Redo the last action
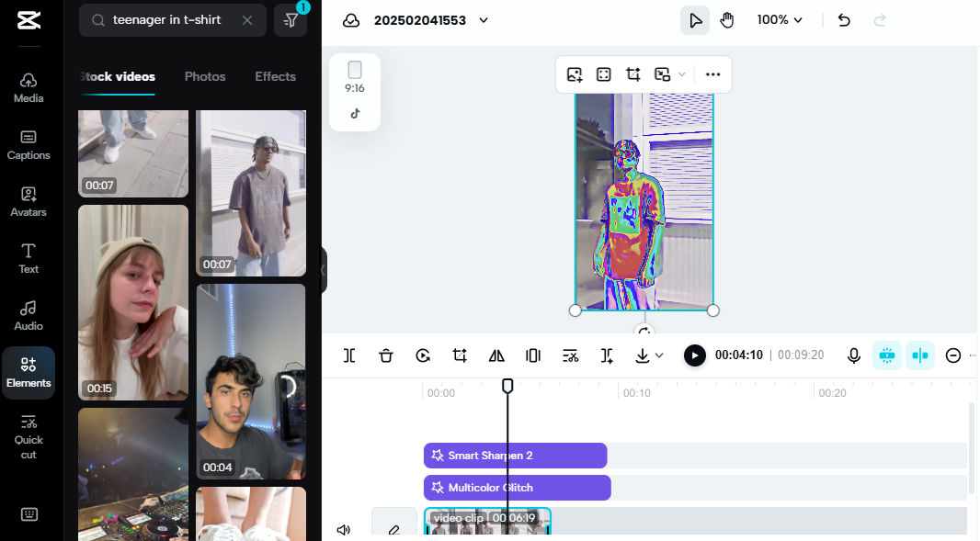Viewport: 980px width, 541px height. [880, 20]
